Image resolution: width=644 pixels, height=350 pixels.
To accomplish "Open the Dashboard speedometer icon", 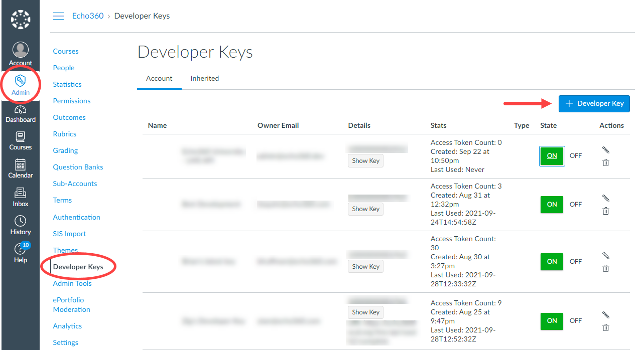I will [x=21, y=110].
